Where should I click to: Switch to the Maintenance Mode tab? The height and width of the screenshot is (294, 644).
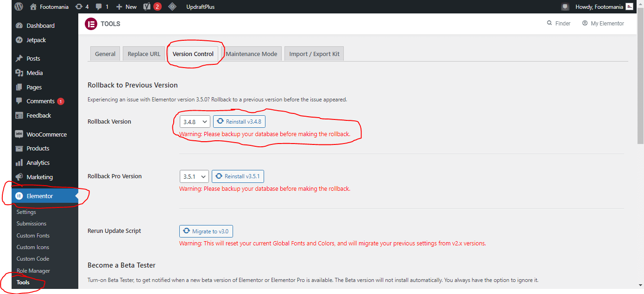pyautogui.click(x=252, y=54)
